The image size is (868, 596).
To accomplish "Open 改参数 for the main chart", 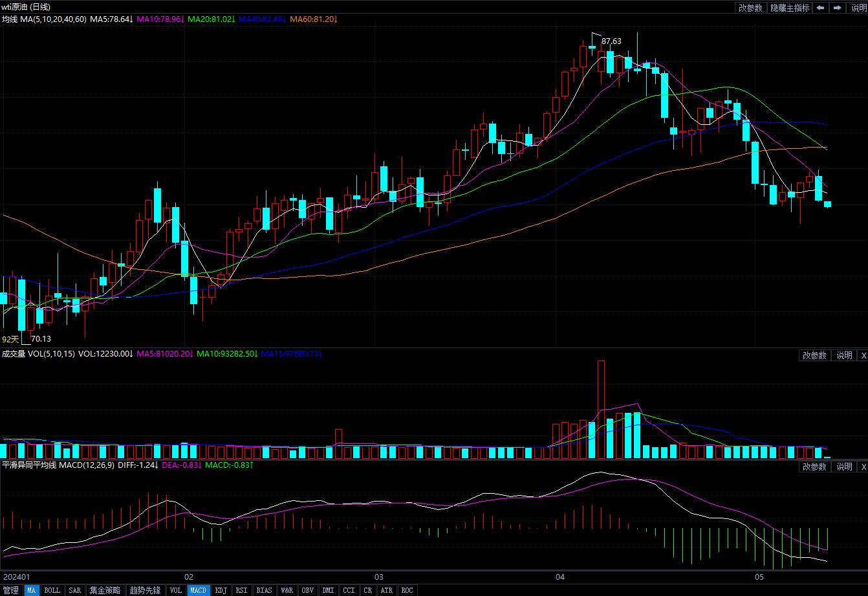I will tap(750, 8).
